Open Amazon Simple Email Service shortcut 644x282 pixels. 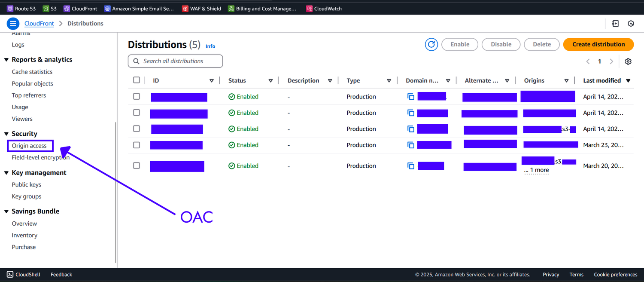tap(139, 9)
